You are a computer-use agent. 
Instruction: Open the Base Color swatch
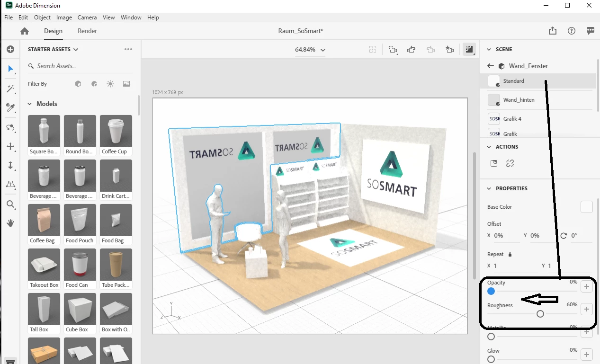tap(587, 207)
